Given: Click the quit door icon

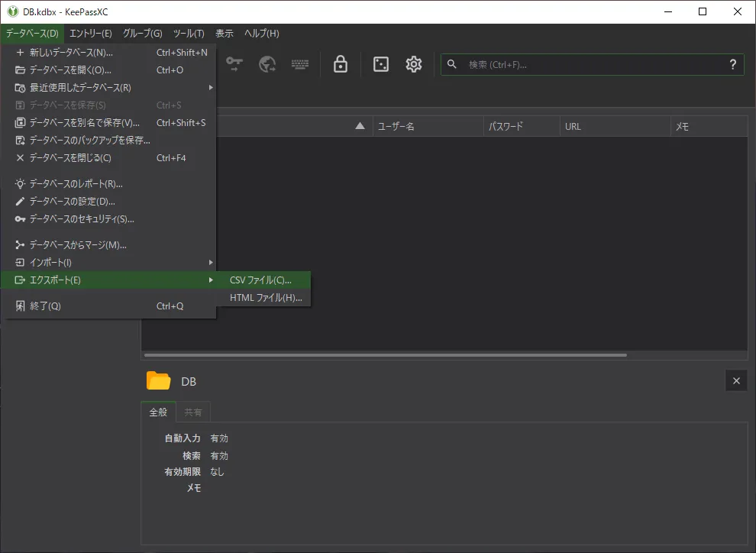Looking at the screenshot, I should tap(20, 306).
